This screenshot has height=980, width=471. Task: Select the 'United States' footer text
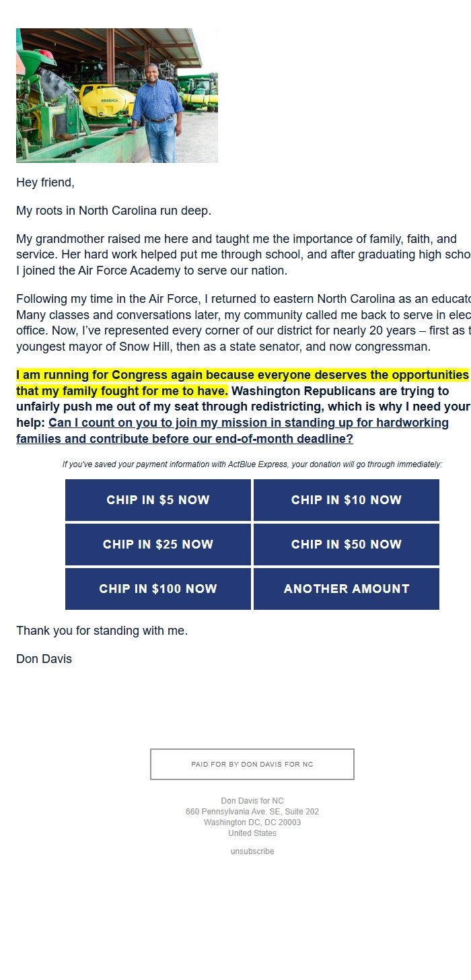(x=252, y=833)
